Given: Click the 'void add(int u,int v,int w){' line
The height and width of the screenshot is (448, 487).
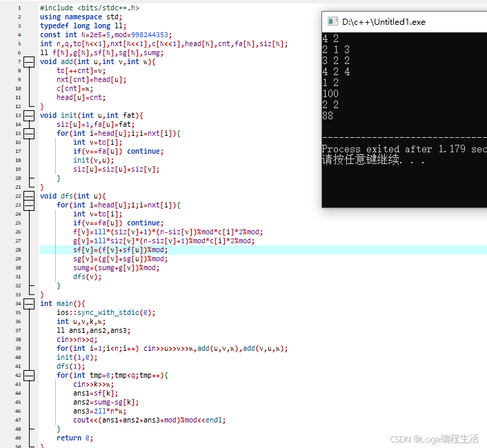Looking at the screenshot, I should tap(98, 62).
